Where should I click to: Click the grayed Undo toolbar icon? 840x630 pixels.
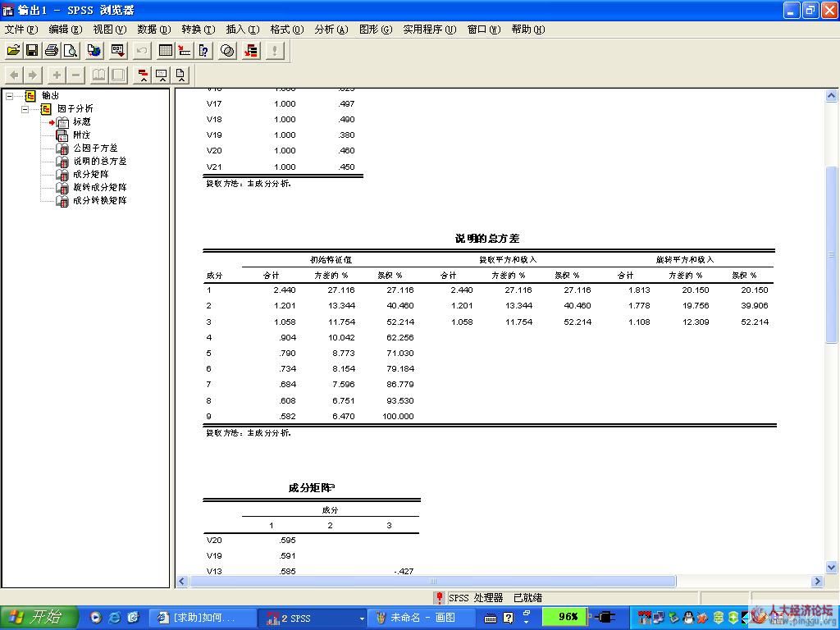(141, 50)
